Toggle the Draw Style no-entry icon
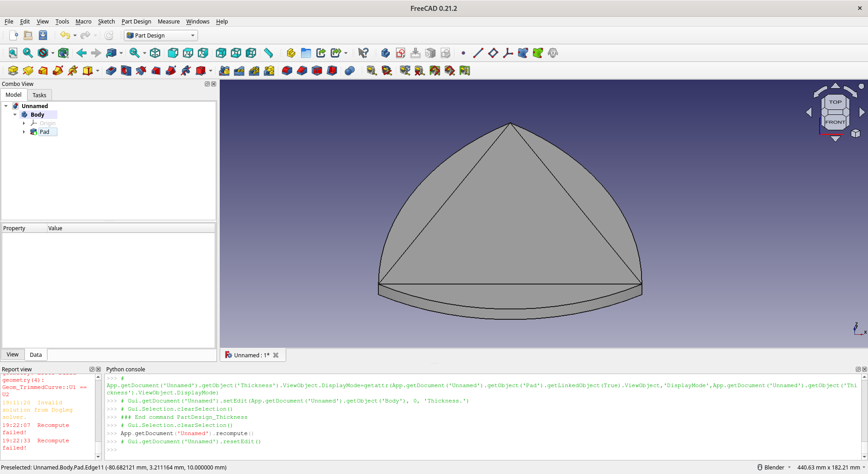This screenshot has height=474, width=868. (43, 53)
